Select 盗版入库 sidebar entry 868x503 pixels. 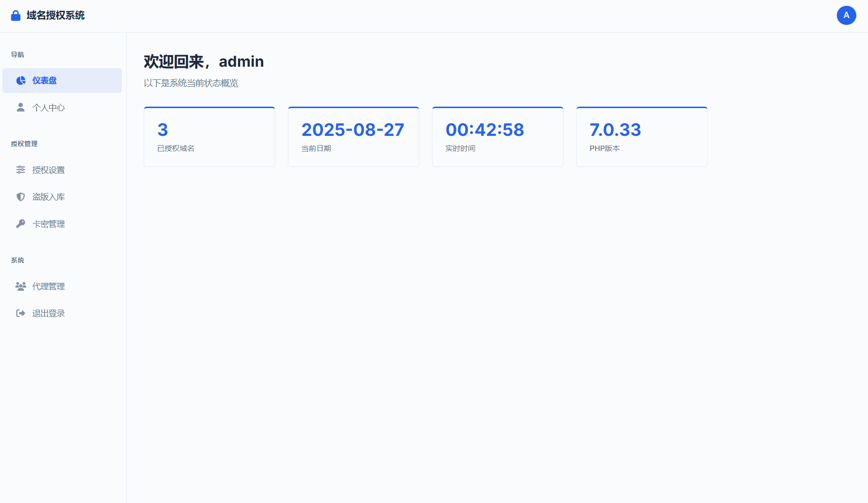click(49, 197)
